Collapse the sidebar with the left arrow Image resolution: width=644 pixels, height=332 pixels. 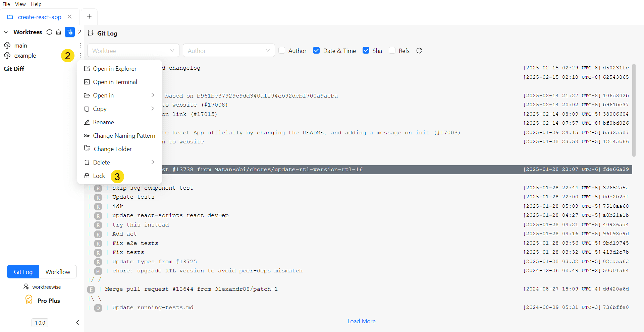77,322
